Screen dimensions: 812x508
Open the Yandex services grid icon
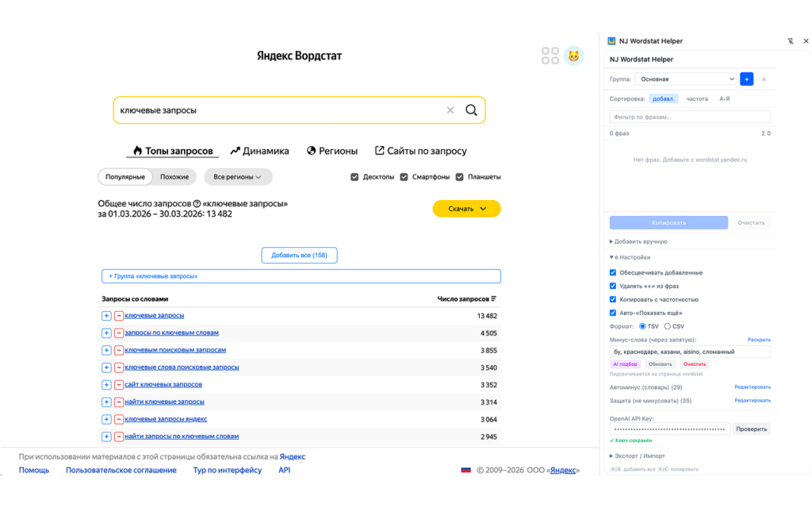point(550,56)
